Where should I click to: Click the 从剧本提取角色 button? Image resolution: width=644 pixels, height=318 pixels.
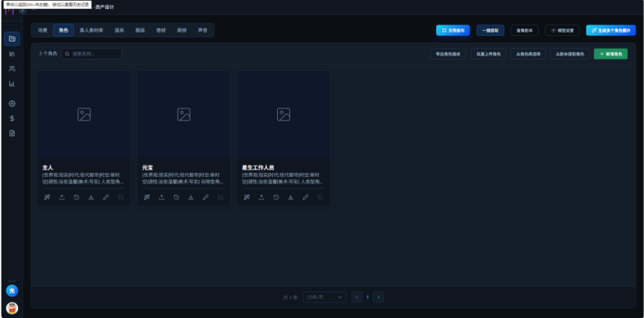(x=570, y=54)
